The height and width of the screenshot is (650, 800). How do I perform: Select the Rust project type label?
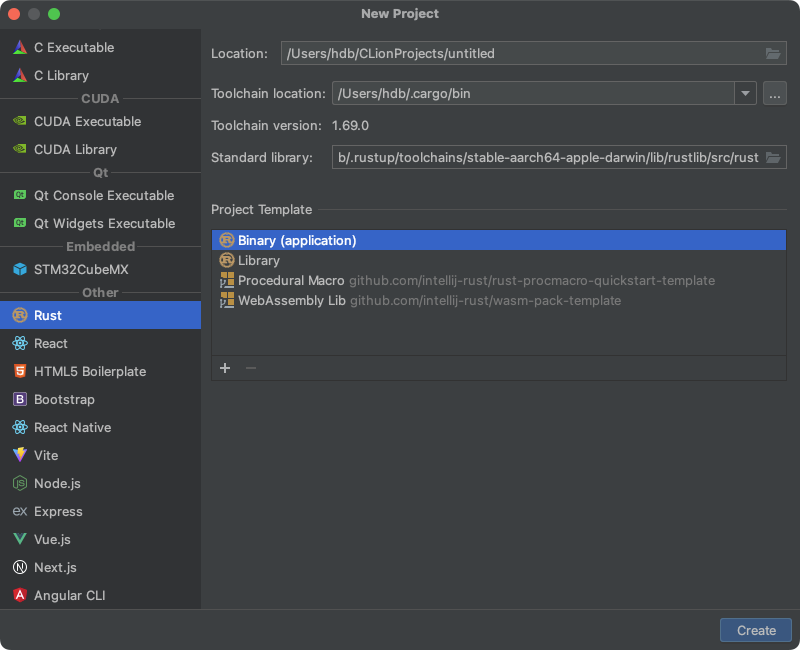pyautogui.click(x=48, y=315)
